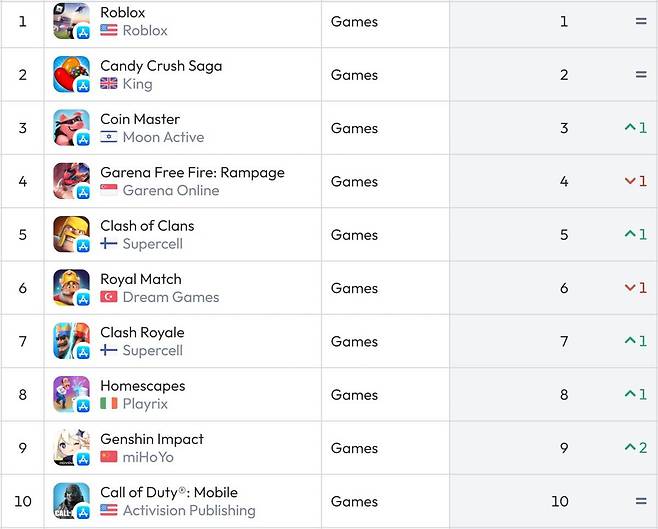Click the Garena Free Fire: Rampage title
The height and width of the screenshot is (529, 658).
pos(192,172)
